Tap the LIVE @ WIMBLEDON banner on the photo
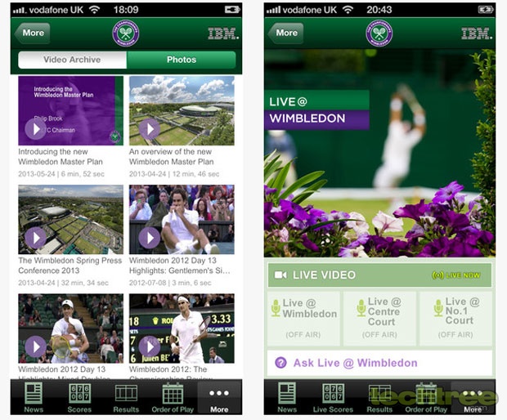The image size is (507, 420). (317, 110)
